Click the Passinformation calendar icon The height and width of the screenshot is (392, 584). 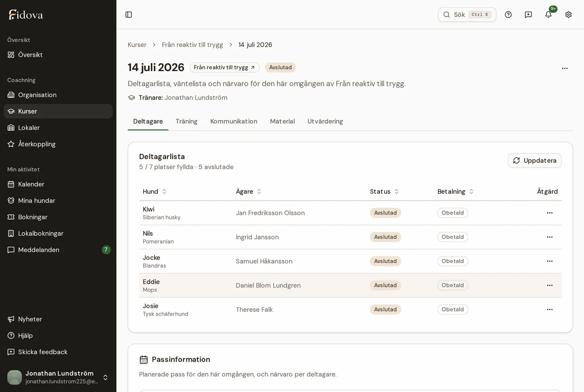tap(144, 360)
